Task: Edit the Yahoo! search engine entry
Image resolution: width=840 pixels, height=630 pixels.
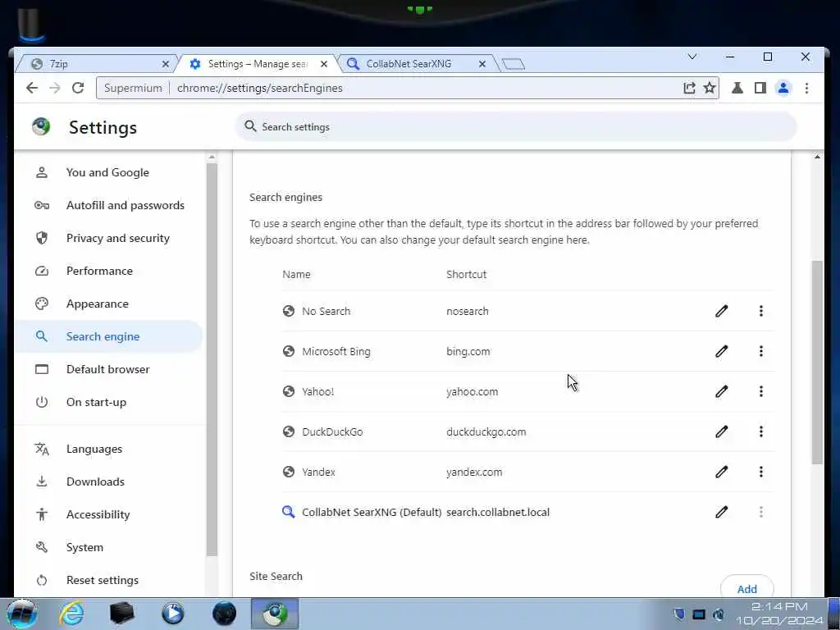Action: point(721,391)
